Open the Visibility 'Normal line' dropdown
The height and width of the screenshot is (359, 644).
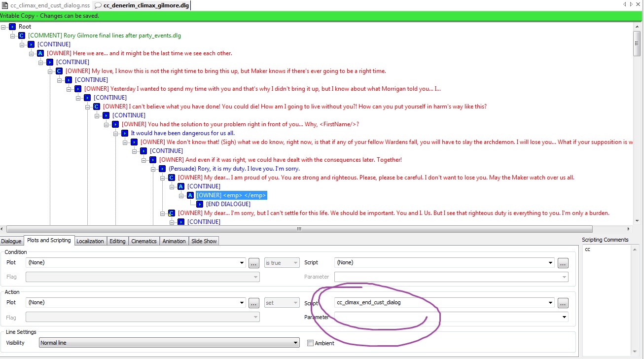(x=295, y=343)
